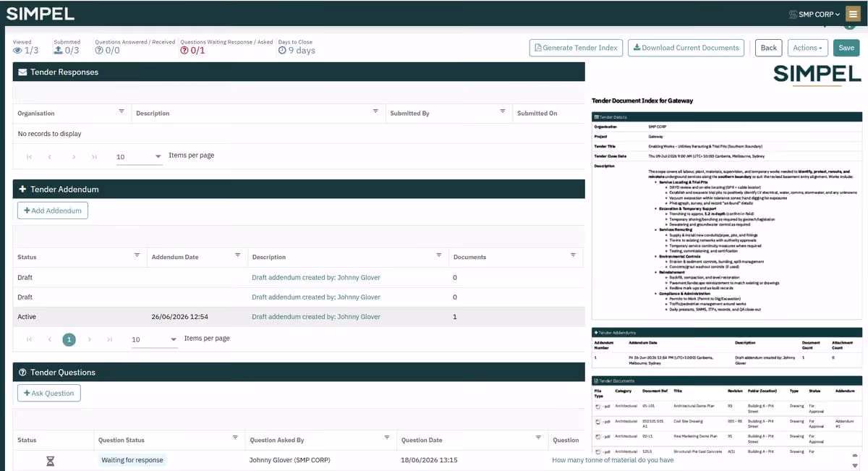Screen dimensions: 868x471
Task: Go to last page in Tender Addendum pager
Action: 109,339
